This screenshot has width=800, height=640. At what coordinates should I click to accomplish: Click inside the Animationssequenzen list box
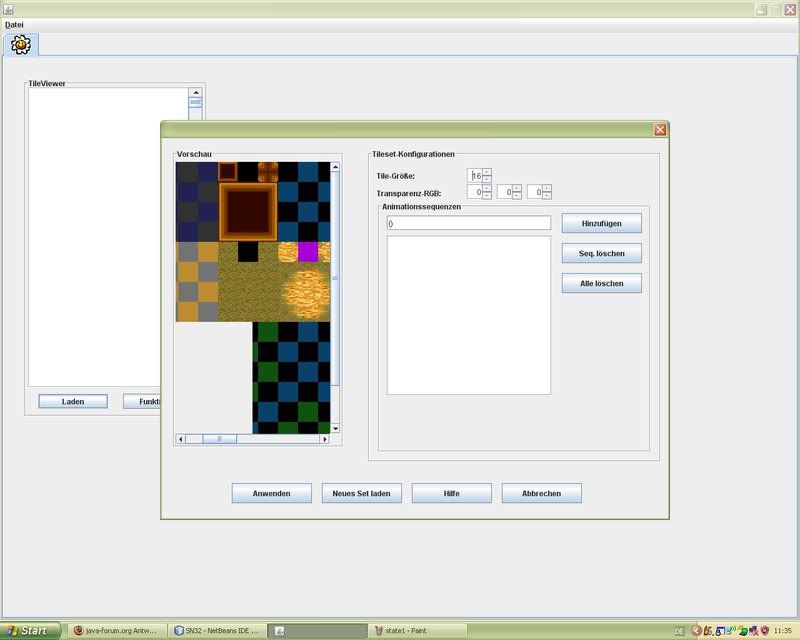point(469,315)
